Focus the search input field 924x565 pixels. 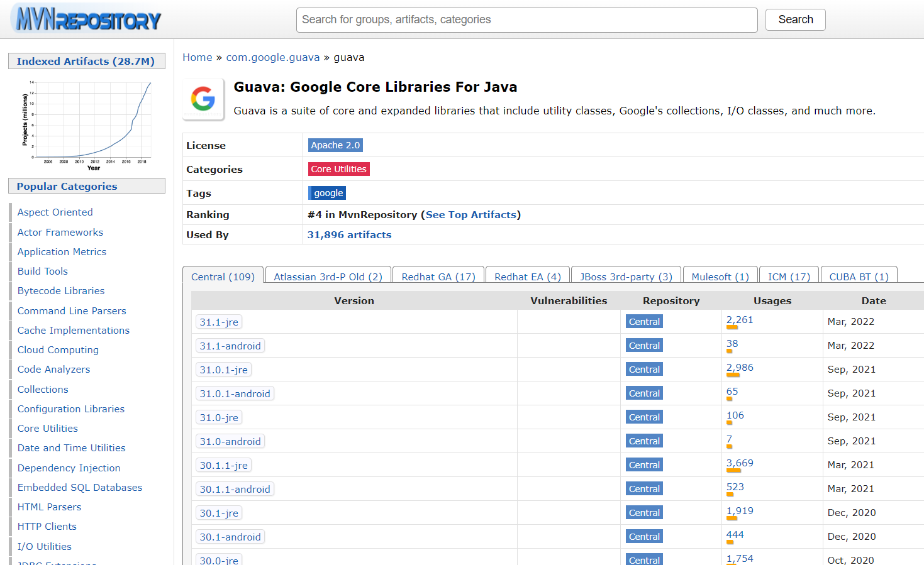(x=526, y=20)
